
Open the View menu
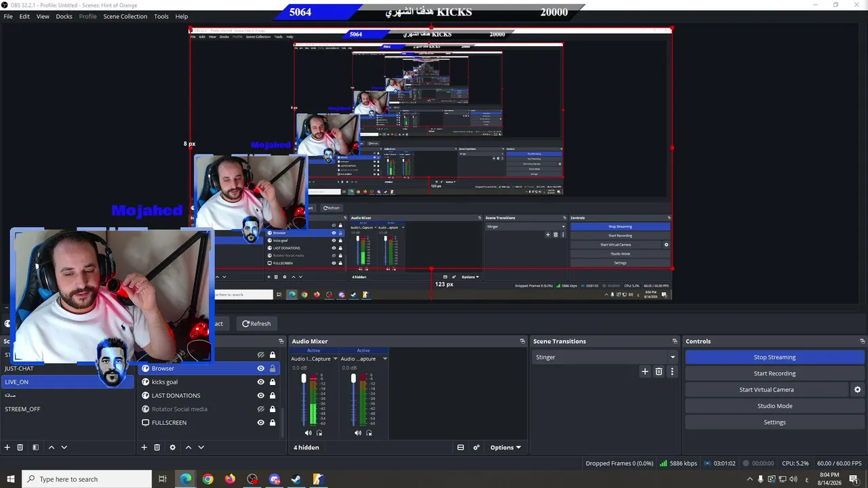tap(43, 16)
